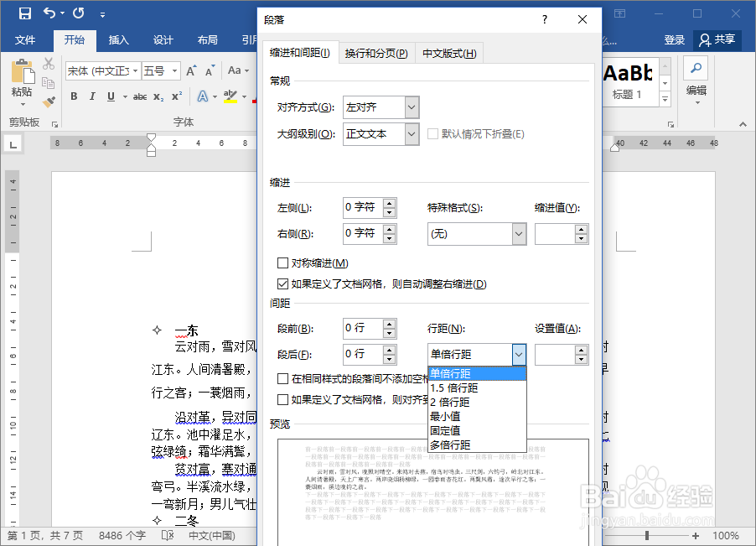Click the spacing value (设置值) input field

tap(555, 355)
